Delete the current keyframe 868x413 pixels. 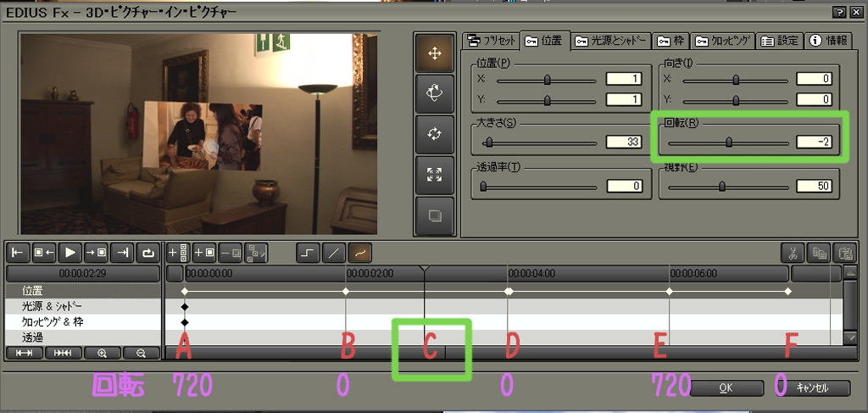pos(231,253)
